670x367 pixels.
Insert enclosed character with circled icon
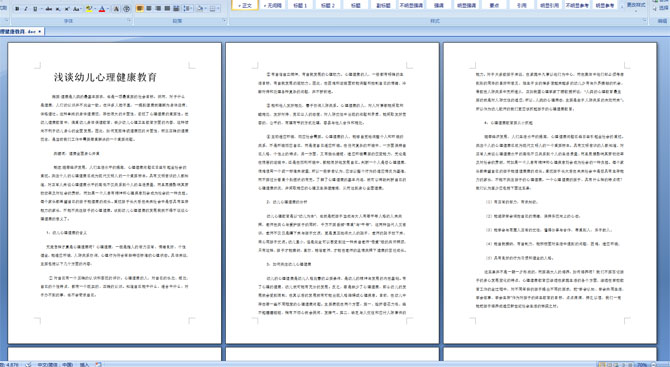pos(126,9)
